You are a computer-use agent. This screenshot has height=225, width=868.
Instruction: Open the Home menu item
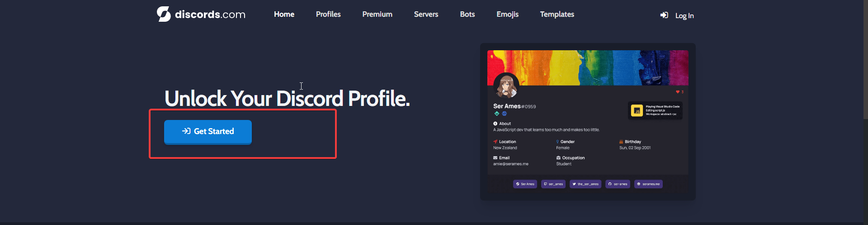pyautogui.click(x=284, y=14)
